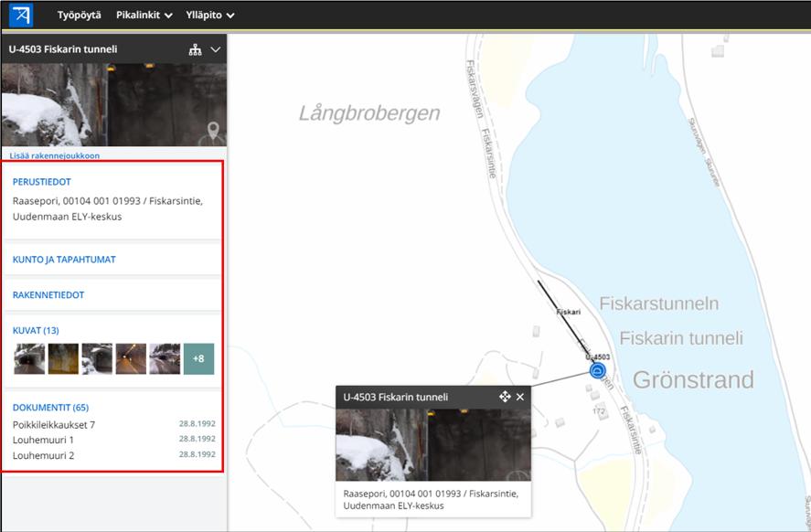811x532 pixels.
Task: Open document Poikkileikkaukset 7
Action: point(54,425)
